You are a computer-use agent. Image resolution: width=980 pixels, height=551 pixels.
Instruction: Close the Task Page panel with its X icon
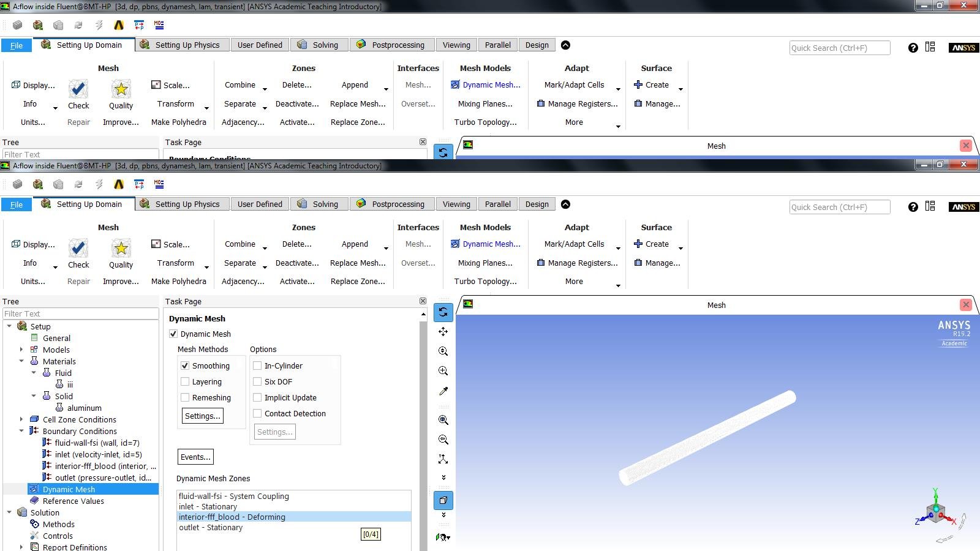[423, 301]
